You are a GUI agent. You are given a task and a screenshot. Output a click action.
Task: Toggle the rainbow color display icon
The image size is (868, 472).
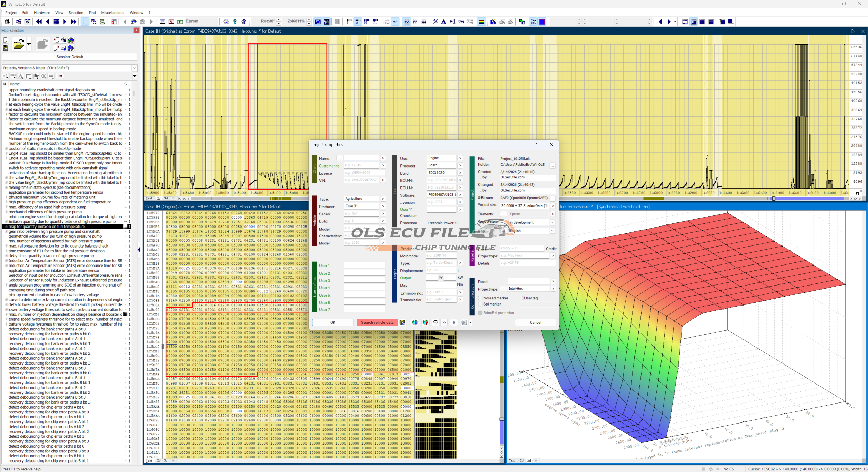(481, 22)
